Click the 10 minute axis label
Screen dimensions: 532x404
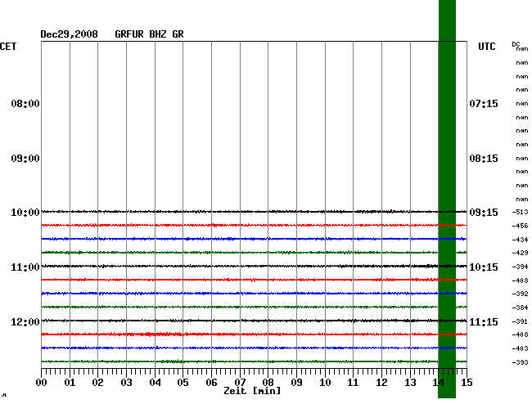[325, 383]
